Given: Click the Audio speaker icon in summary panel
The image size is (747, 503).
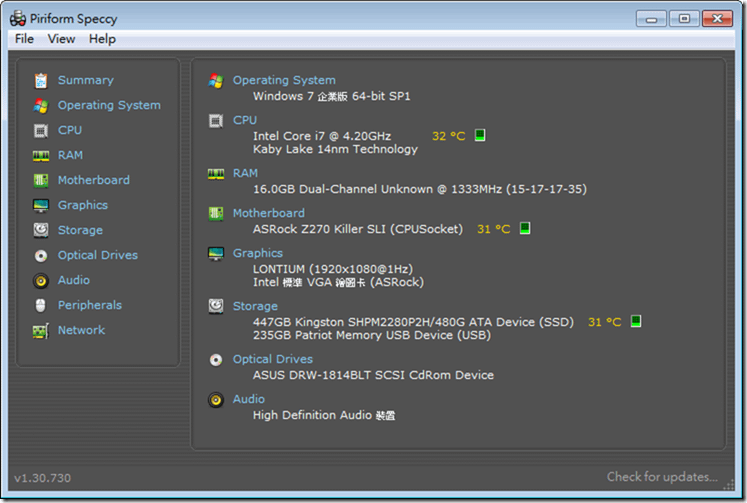Looking at the screenshot, I should point(216,400).
